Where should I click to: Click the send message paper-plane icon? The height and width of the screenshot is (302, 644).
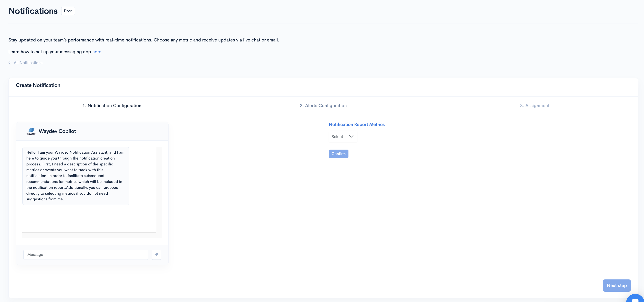pyautogui.click(x=156, y=255)
